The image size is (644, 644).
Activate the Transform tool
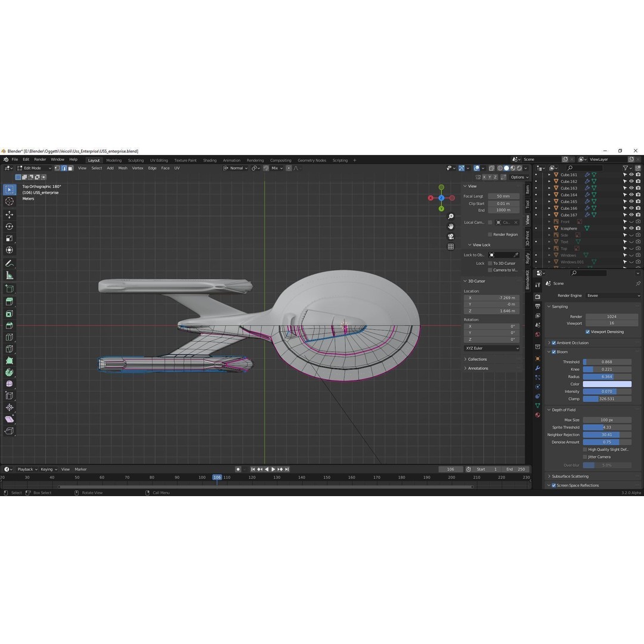10,250
